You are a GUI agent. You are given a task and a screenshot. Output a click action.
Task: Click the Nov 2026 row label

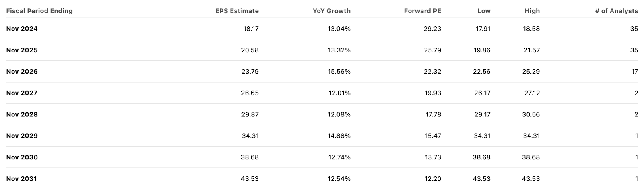pos(22,71)
